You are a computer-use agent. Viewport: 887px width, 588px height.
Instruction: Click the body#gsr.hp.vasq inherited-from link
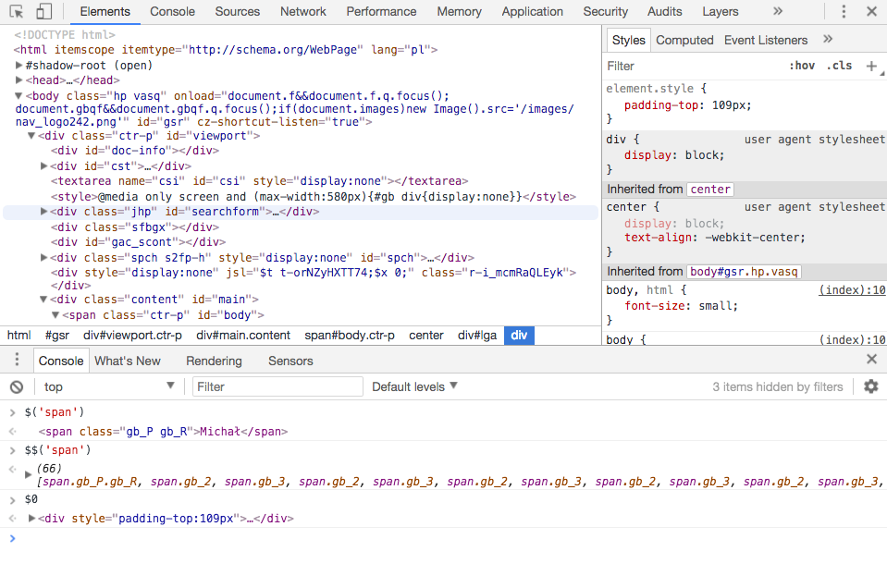tap(743, 270)
